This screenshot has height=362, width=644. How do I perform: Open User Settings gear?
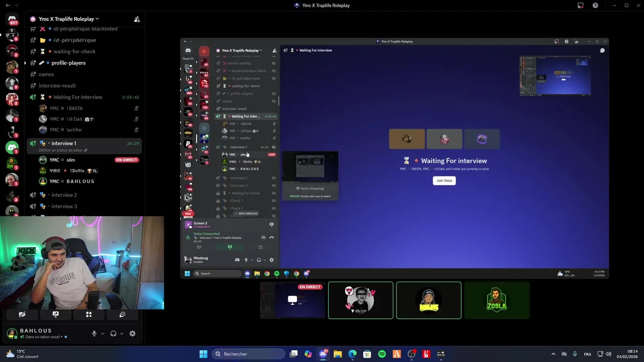pyautogui.click(x=132, y=333)
